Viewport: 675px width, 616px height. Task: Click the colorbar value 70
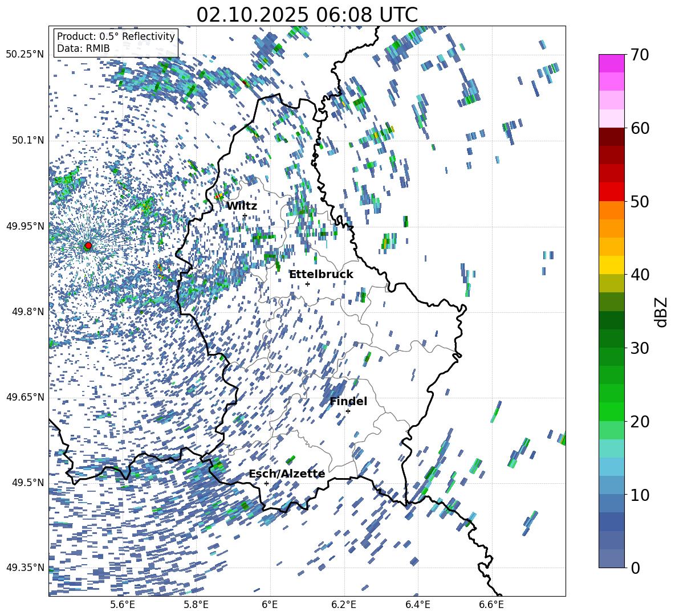(x=639, y=55)
